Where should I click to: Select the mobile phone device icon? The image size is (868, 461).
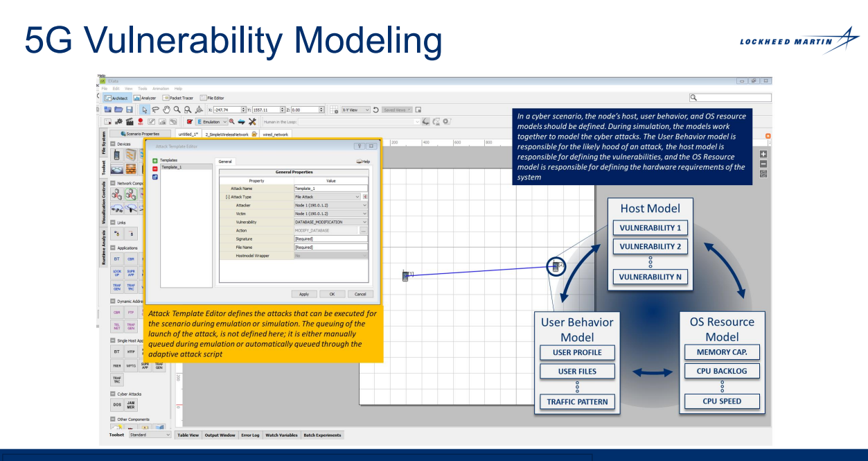tap(117, 155)
